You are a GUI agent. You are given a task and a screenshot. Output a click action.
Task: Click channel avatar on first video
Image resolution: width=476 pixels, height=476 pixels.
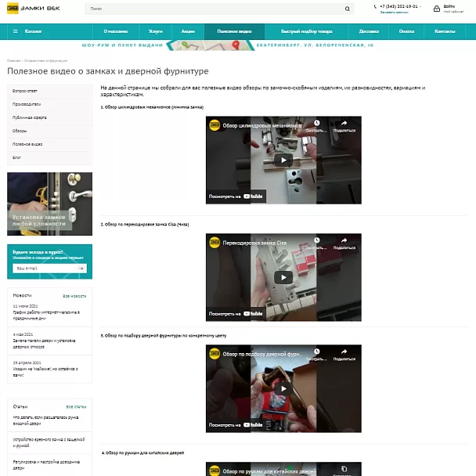point(215,125)
